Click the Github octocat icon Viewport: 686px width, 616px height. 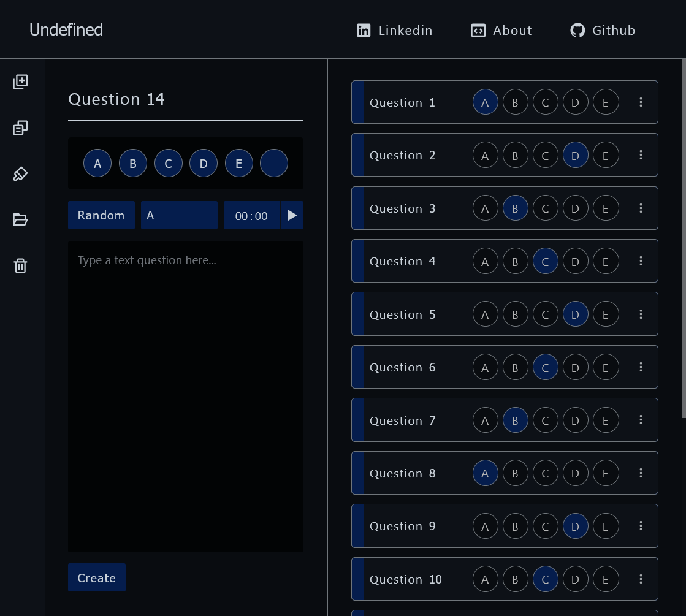pos(577,30)
